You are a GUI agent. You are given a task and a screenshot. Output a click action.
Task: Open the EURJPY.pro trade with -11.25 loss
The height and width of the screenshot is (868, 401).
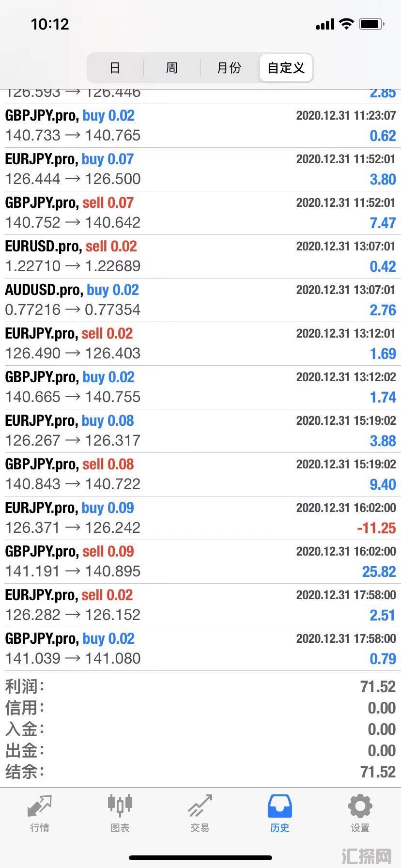200,518
